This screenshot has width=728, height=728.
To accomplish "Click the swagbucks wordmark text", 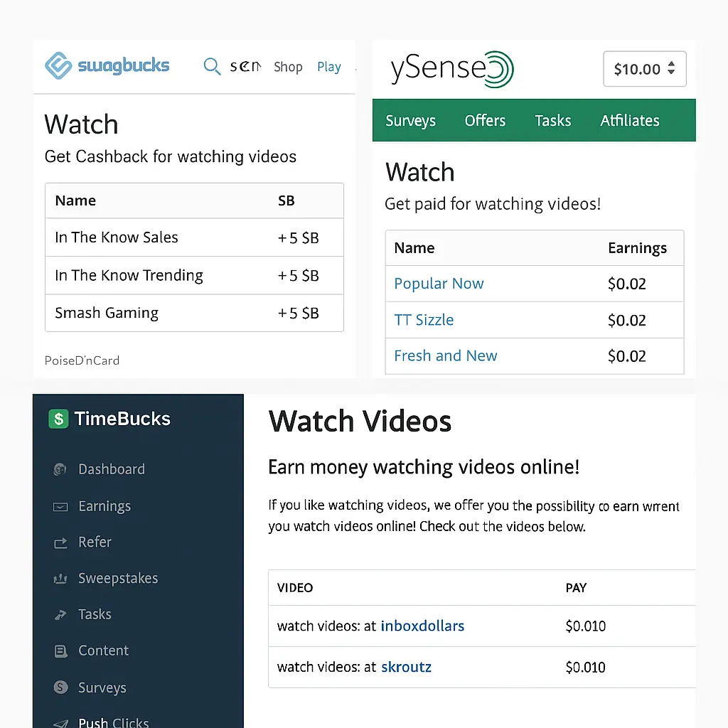I will coord(124,65).
